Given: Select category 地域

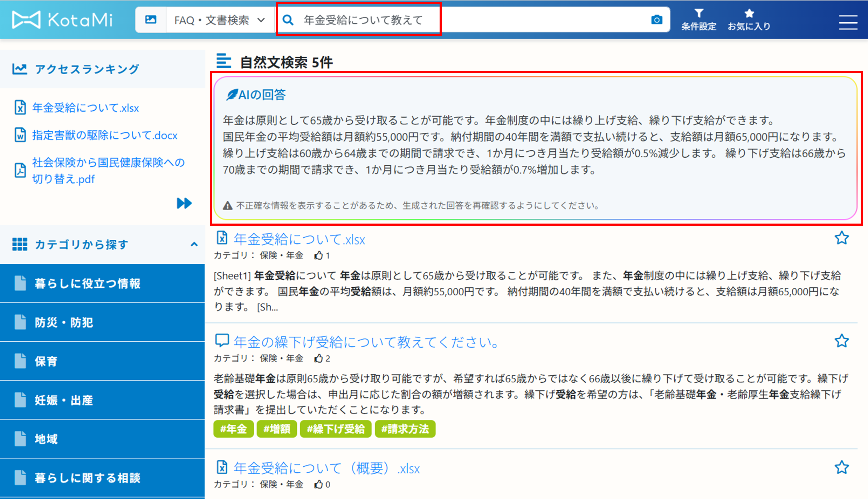Looking at the screenshot, I should 102,439.
